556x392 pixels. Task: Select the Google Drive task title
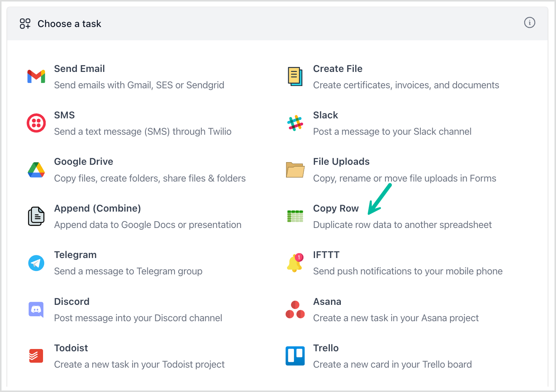pyautogui.click(x=83, y=162)
